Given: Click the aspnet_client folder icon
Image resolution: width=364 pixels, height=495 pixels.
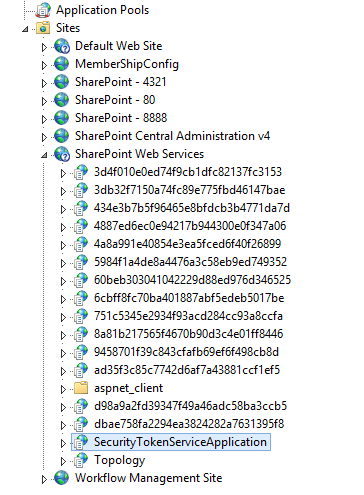Looking at the screenshot, I should pos(81,388).
